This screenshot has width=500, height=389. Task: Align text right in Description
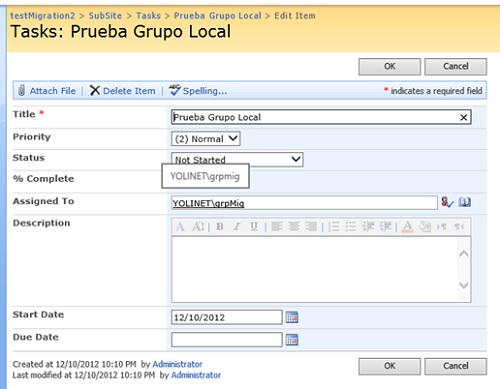tap(311, 227)
